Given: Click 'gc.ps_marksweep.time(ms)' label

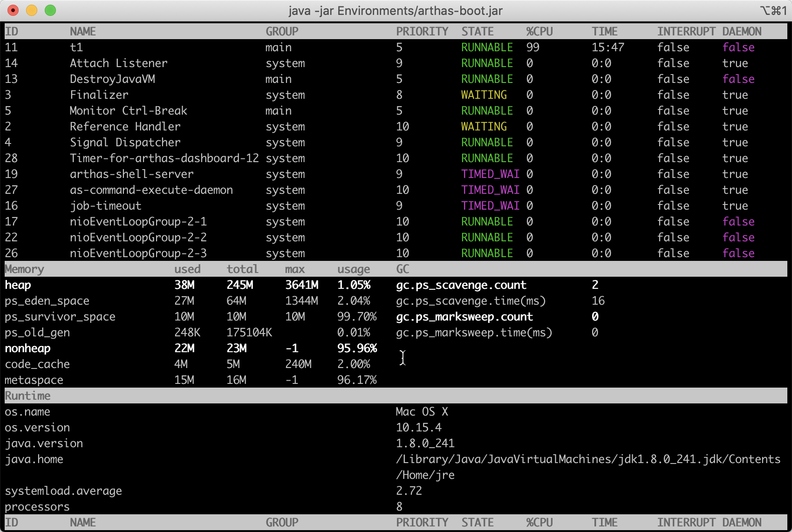Looking at the screenshot, I should 474,333.
